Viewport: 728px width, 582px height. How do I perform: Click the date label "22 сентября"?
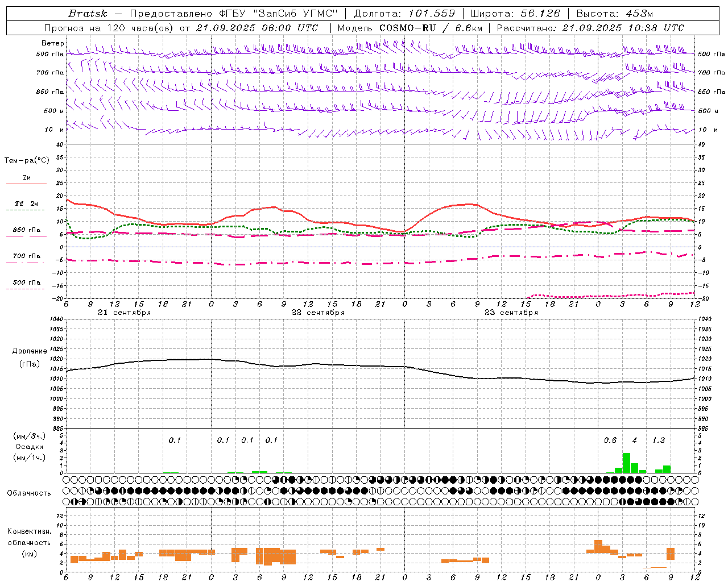317,313
